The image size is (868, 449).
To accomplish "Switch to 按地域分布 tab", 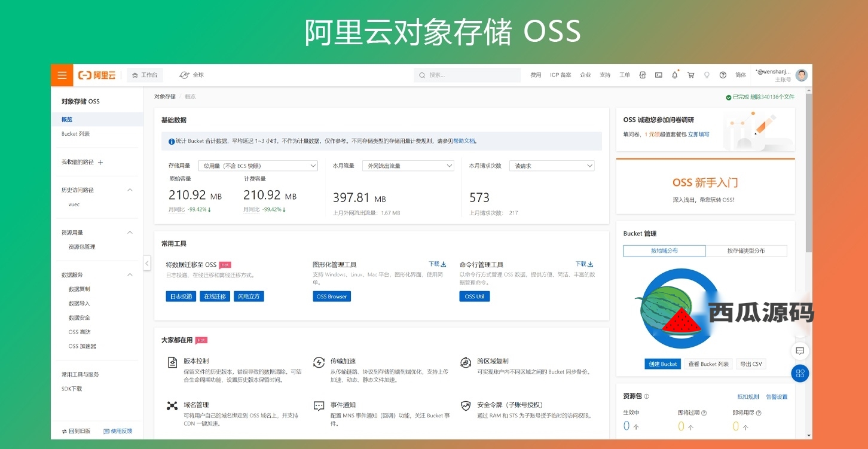I will (x=665, y=251).
